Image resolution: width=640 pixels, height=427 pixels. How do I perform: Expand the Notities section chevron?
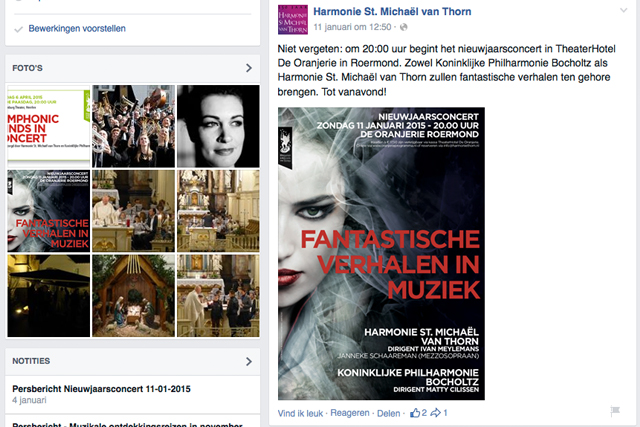pyautogui.click(x=249, y=361)
